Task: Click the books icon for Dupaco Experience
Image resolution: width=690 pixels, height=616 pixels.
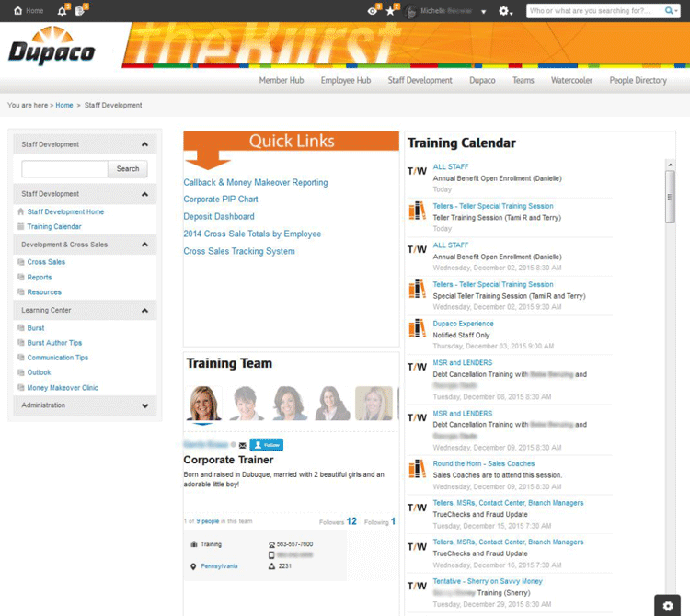Action: (x=417, y=328)
